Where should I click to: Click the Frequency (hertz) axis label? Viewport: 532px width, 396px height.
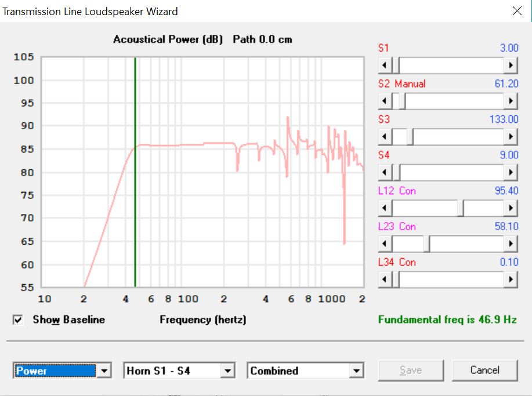coord(203,319)
